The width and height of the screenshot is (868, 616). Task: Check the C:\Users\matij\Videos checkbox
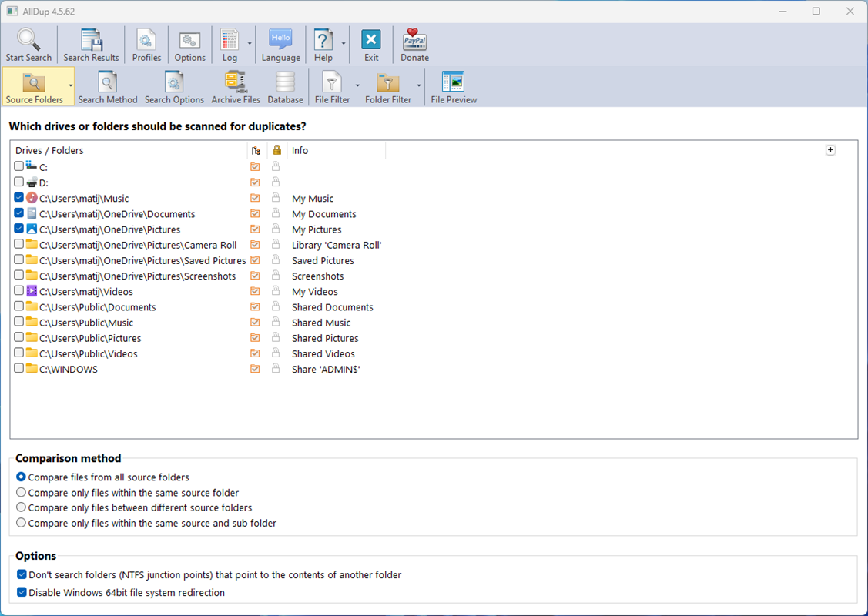pyautogui.click(x=18, y=290)
